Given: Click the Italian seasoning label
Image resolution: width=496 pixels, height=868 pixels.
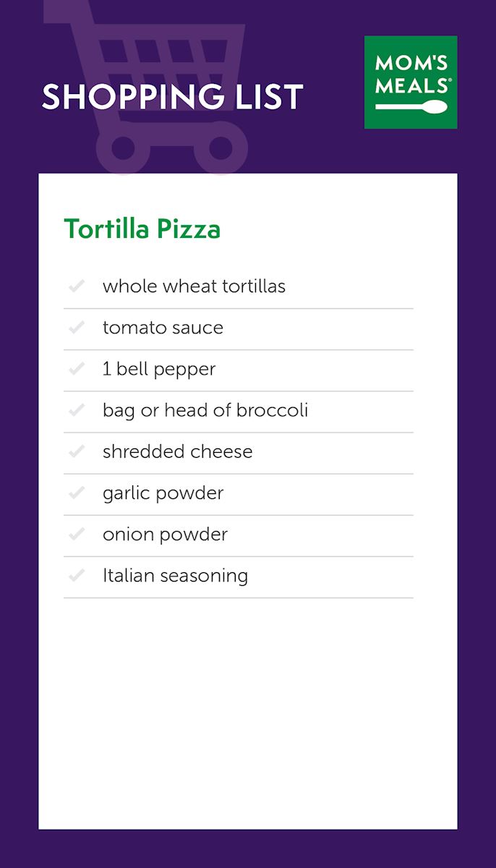Looking at the screenshot, I should [x=175, y=576].
